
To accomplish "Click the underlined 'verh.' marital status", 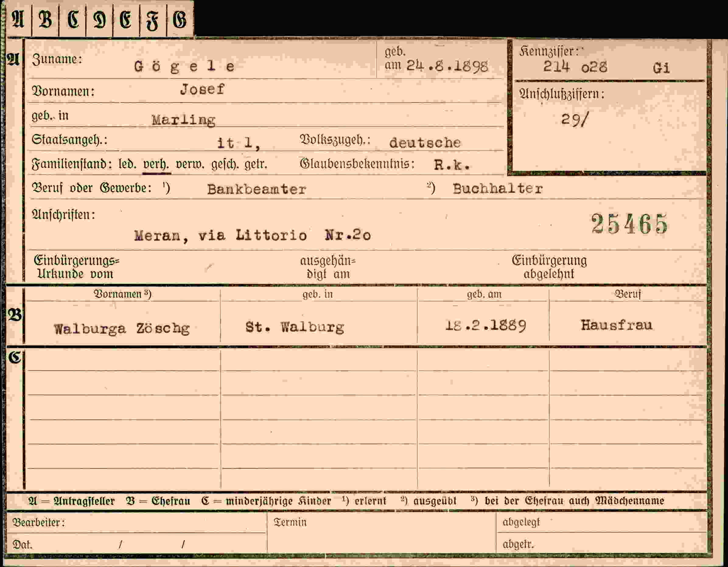I will pos(156,164).
